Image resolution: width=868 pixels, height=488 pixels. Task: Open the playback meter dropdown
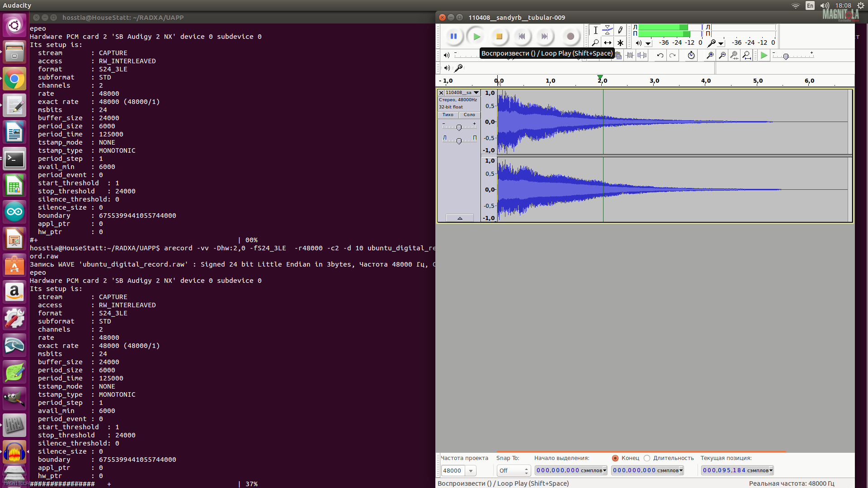(648, 43)
